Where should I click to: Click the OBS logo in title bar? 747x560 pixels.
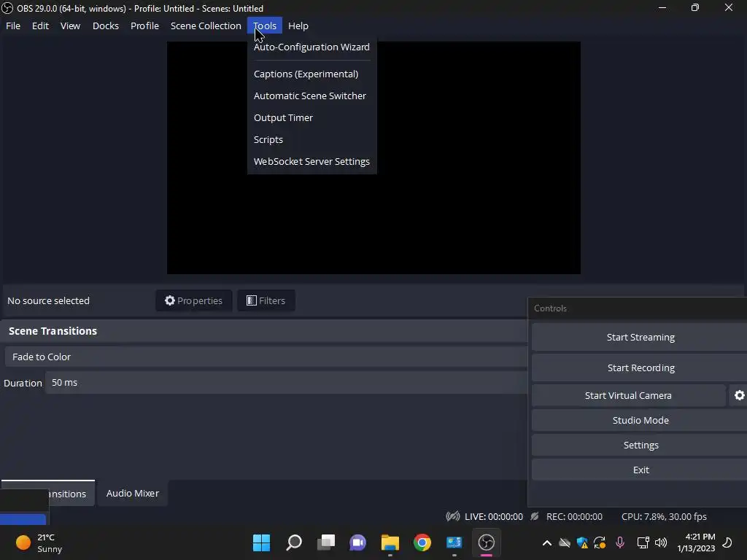[x=7, y=8]
